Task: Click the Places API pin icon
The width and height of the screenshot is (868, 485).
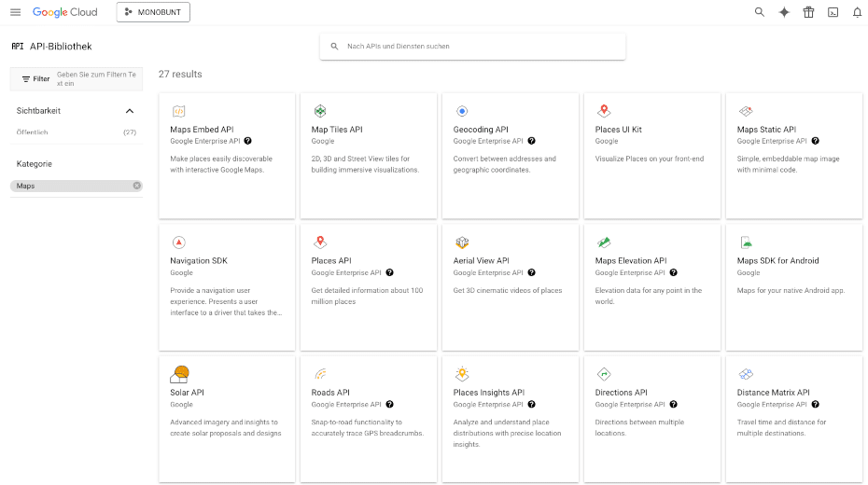Action: pos(320,242)
